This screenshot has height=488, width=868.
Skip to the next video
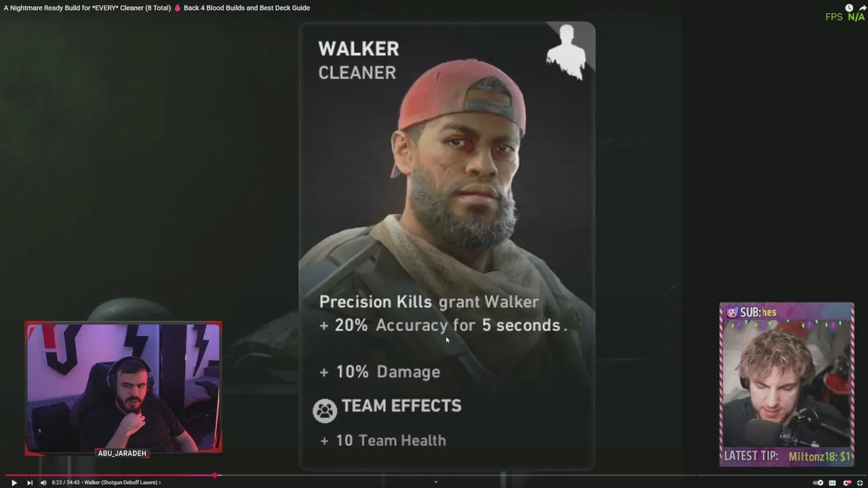[x=29, y=483]
